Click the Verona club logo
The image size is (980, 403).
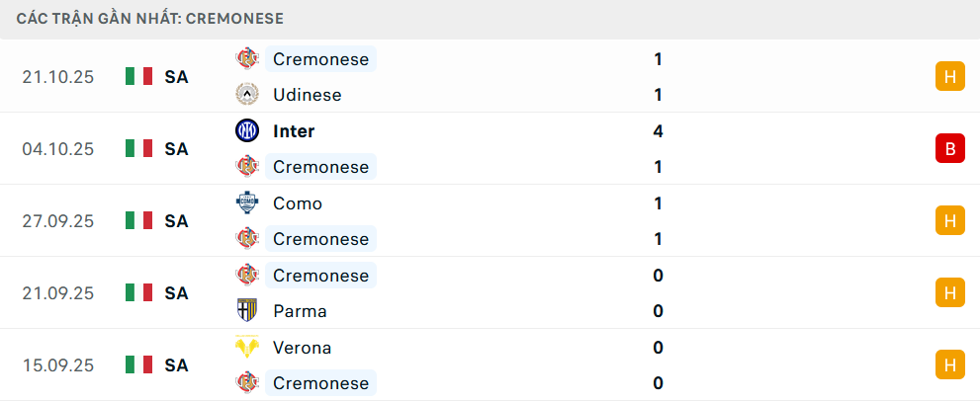[246, 348]
